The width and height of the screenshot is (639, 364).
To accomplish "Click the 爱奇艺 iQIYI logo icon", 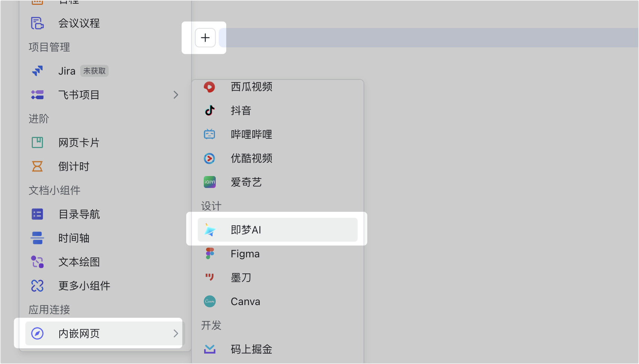I will click(210, 182).
